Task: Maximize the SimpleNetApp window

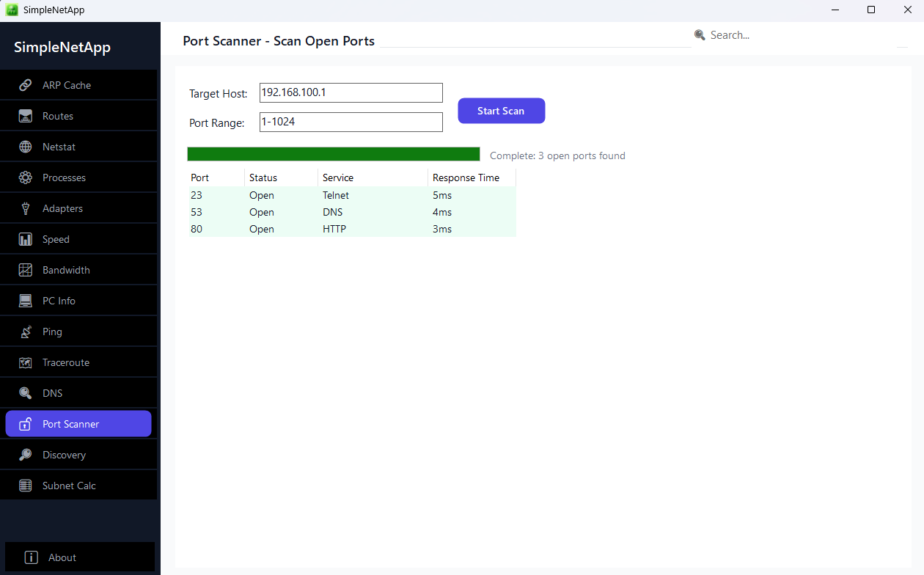Action: tap(871, 10)
